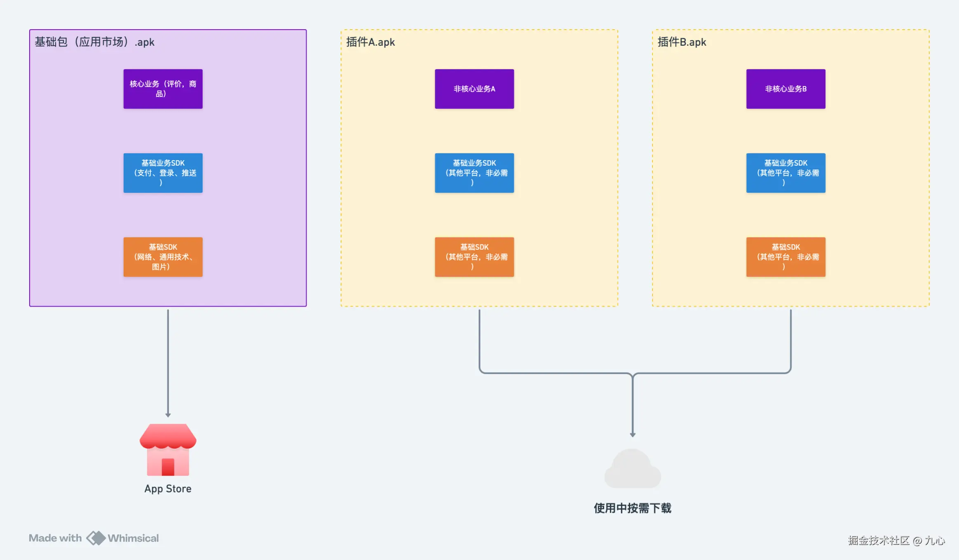The height and width of the screenshot is (560, 959).
Task: Click the arrowhead pointing to App Store
Action: (168, 415)
